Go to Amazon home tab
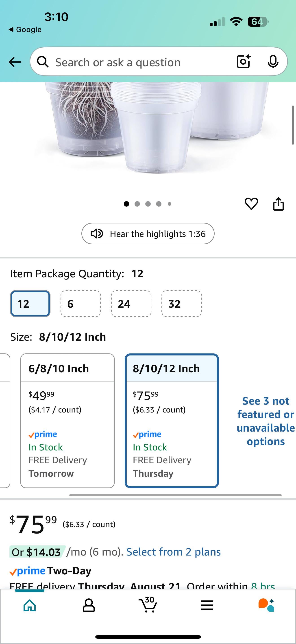The width and height of the screenshot is (296, 644). [x=29, y=605]
